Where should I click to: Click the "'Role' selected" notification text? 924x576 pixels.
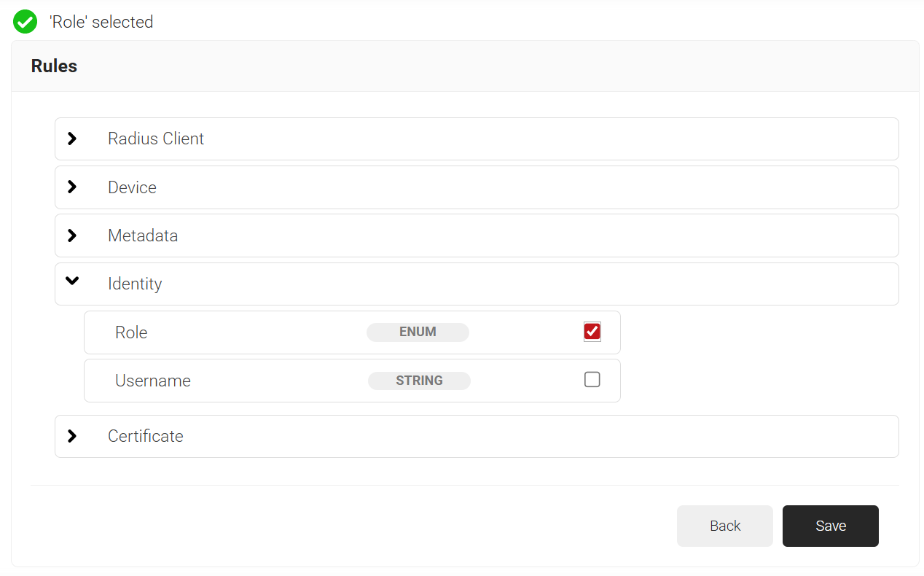click(101, 22)
